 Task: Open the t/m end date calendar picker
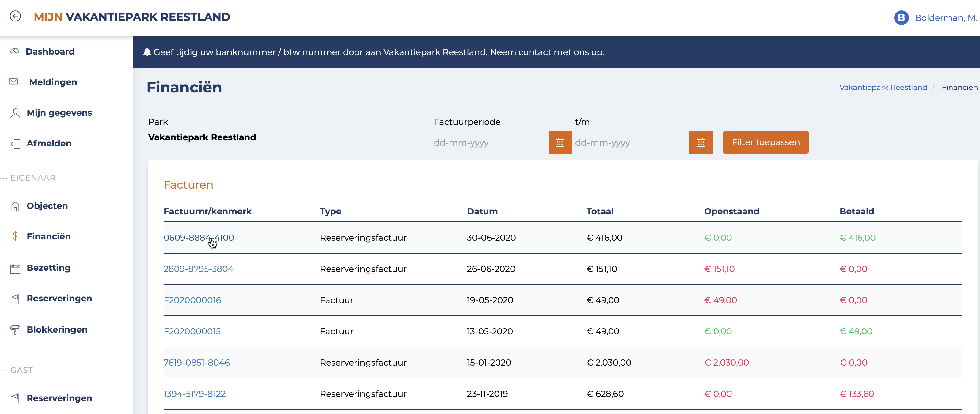click(701, 143)
